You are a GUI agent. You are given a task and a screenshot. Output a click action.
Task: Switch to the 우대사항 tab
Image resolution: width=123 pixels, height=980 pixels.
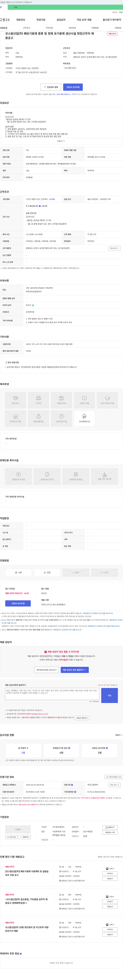[x=49, y=28]
